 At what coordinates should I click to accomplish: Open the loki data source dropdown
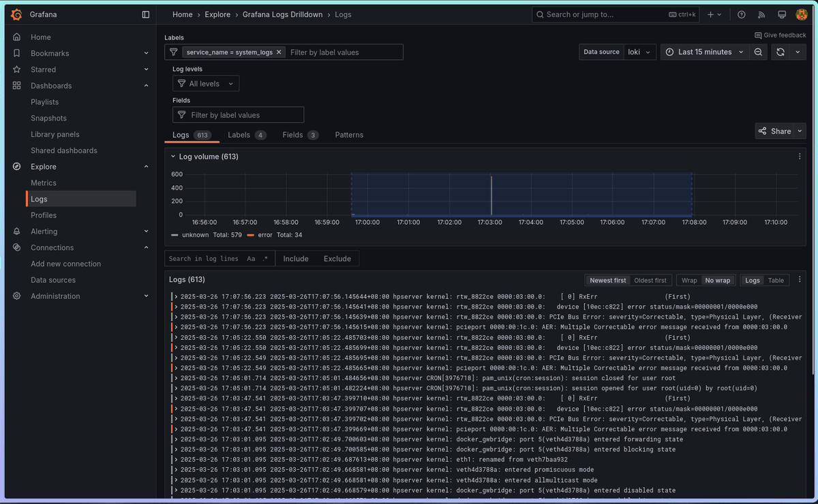[641, 52]
